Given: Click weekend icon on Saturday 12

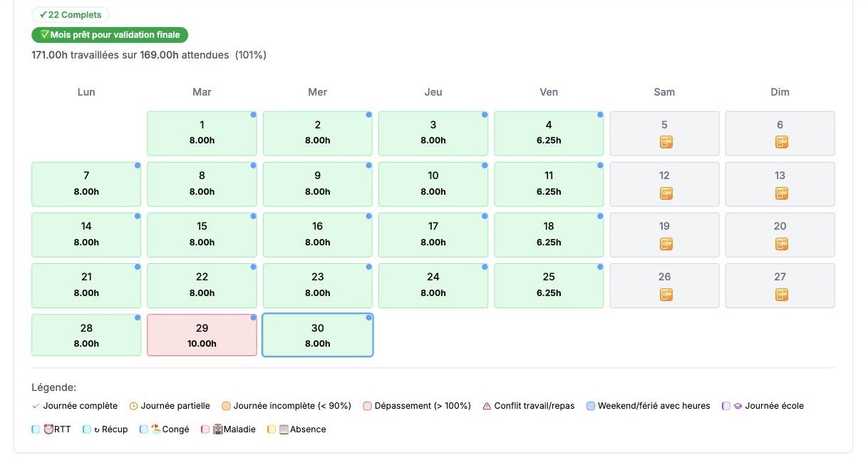Looking at the screenshot, I should click(666, 193).
